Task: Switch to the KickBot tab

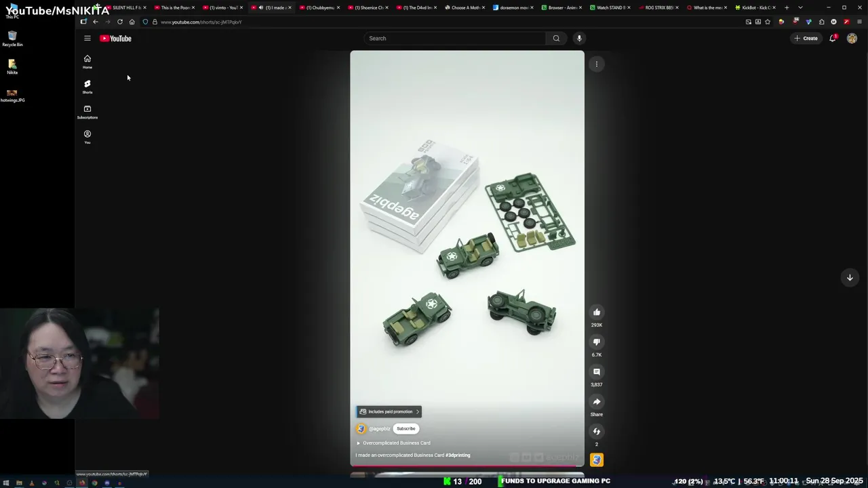Action: [x=756, y=7]
